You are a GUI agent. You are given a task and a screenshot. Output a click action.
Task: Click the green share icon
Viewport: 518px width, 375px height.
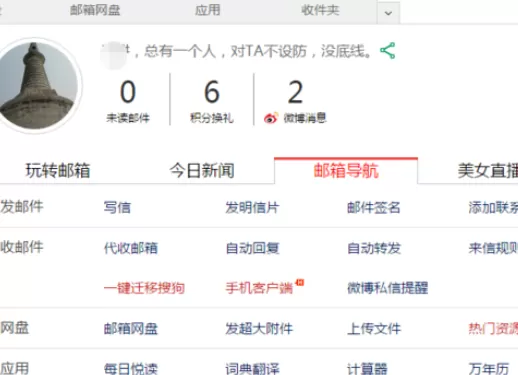388,51
